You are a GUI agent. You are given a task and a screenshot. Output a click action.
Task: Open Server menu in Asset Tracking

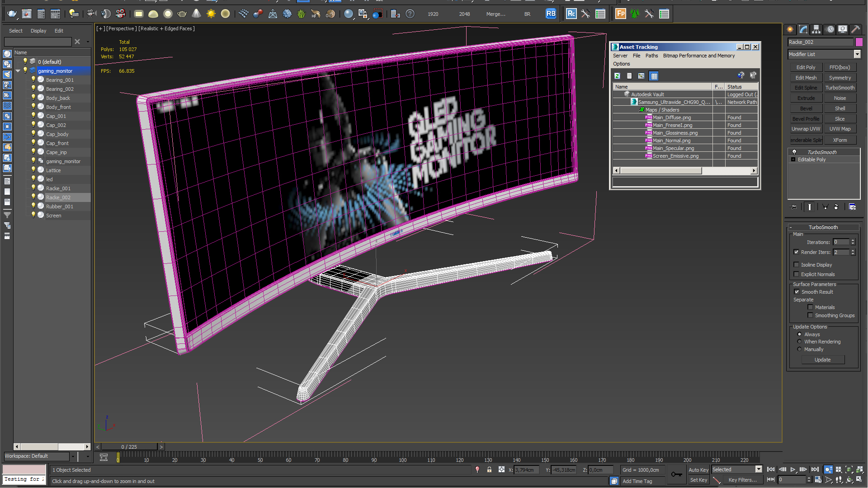(620, 56)
